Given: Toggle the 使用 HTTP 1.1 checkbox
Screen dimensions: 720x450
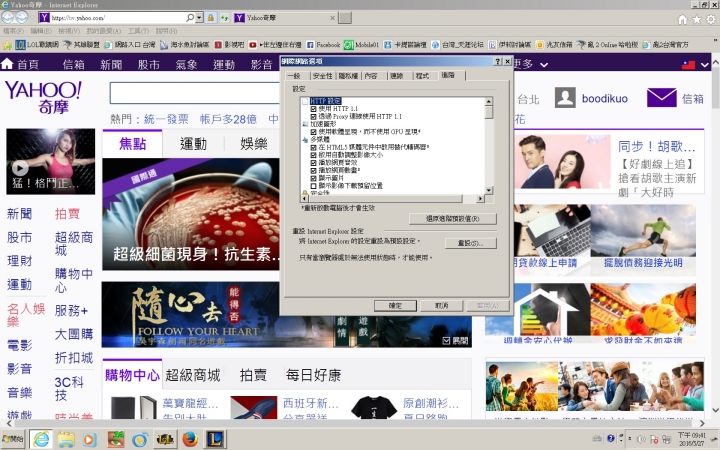Looking at the screenshot, I should pyautogui.click(x=314, y=109).
